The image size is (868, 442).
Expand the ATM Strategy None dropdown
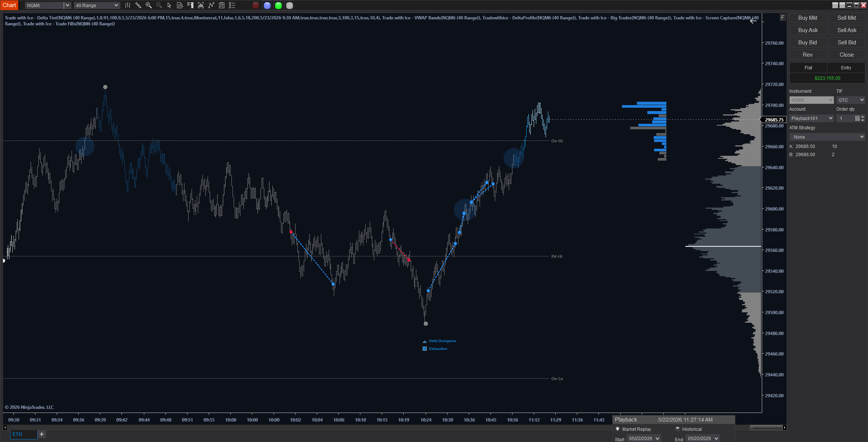pyautogui.click(x=827, y=137)
